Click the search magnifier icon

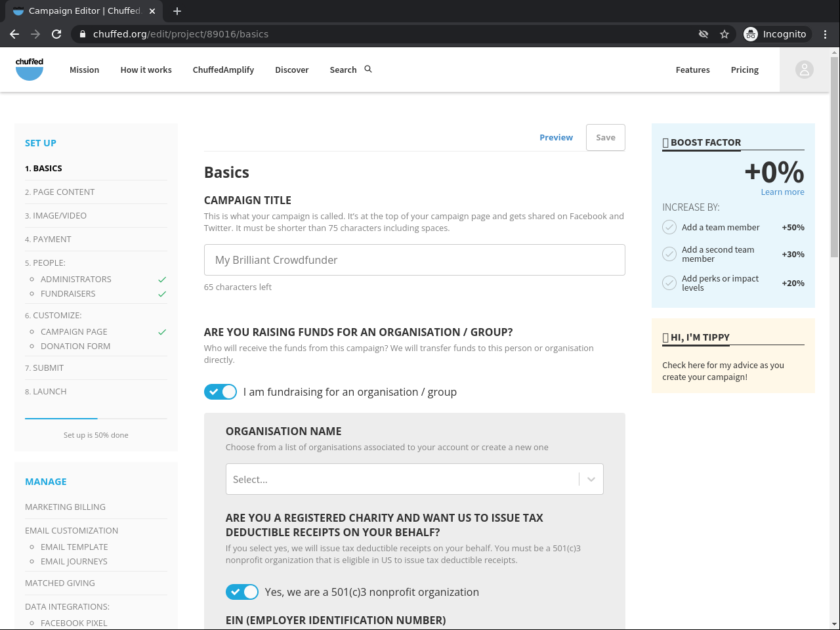[368, 69]
